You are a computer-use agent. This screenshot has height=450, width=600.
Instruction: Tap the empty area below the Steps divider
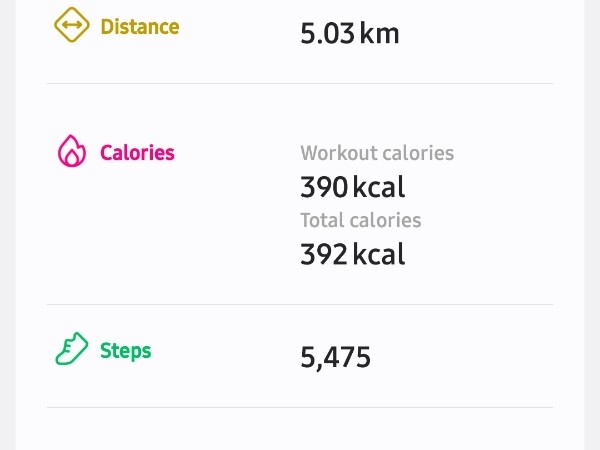point(300,430)
